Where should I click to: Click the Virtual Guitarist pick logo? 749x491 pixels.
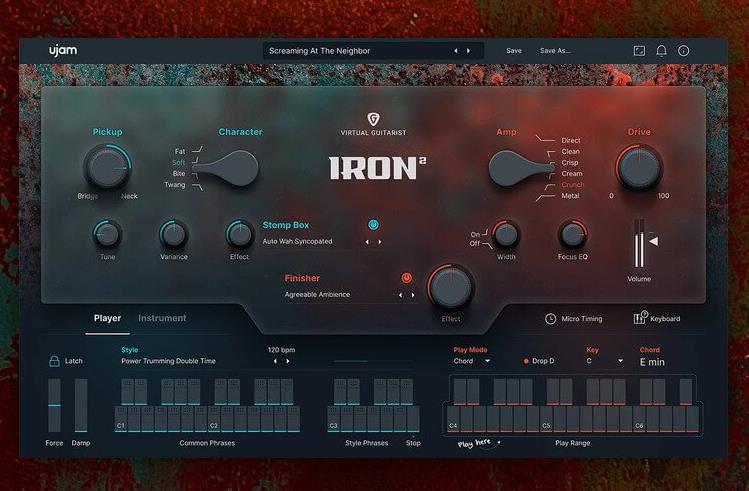point(373,119)
